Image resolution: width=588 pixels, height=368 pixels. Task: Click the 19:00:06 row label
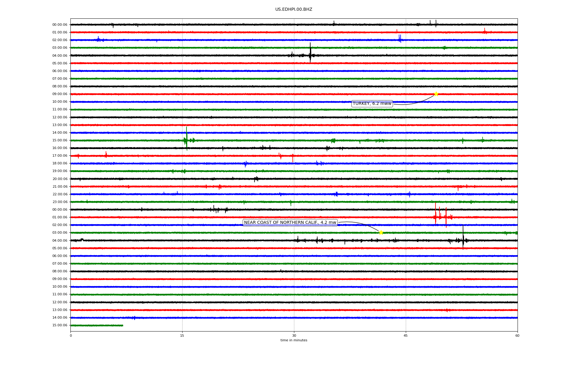tap(60, 171)
